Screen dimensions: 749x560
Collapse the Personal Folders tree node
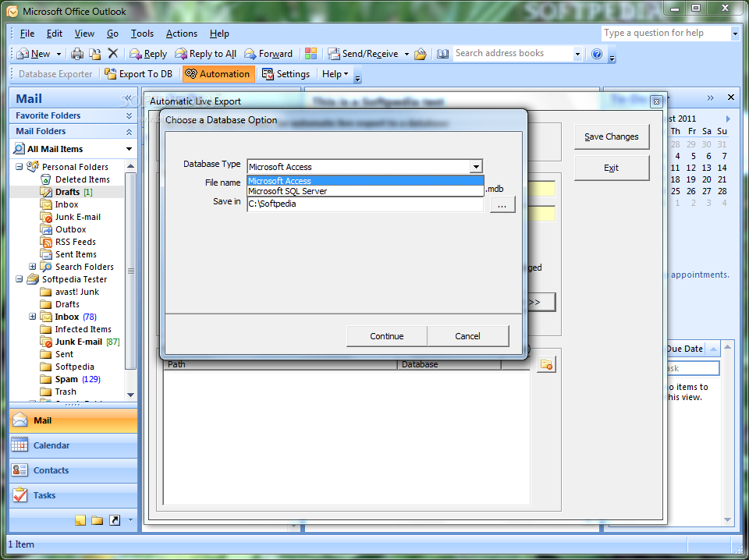[x=19, y=167]
